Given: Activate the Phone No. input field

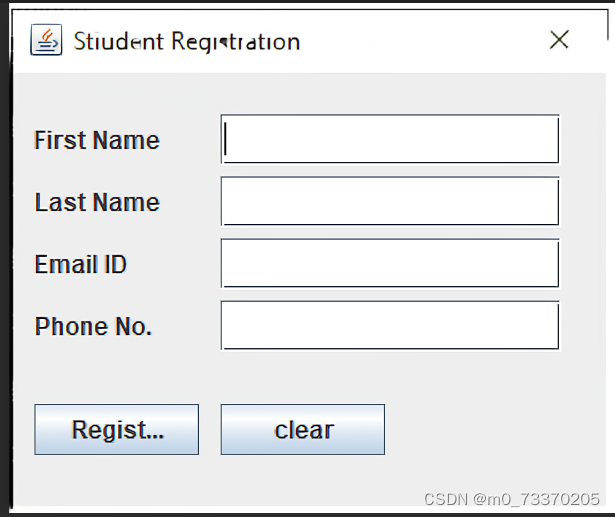Looking at the screenshot, I should (x=390, y=326).
